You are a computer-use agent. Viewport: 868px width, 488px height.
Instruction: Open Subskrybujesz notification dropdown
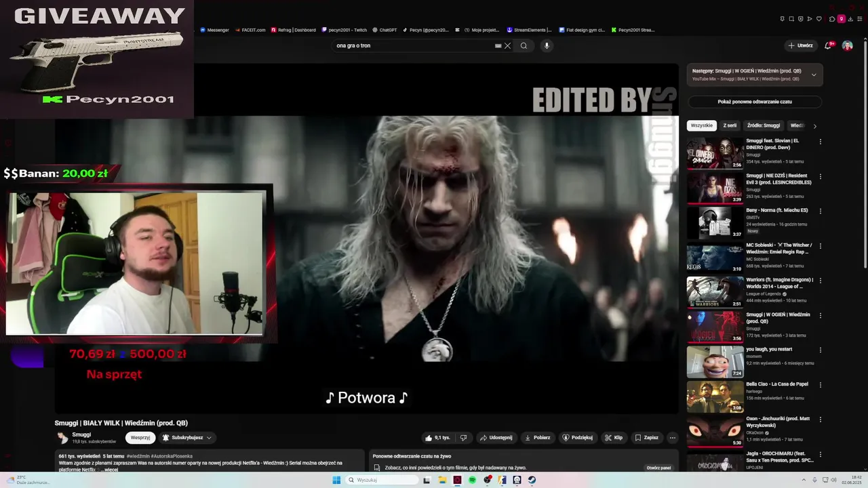[x=187, y=438]
